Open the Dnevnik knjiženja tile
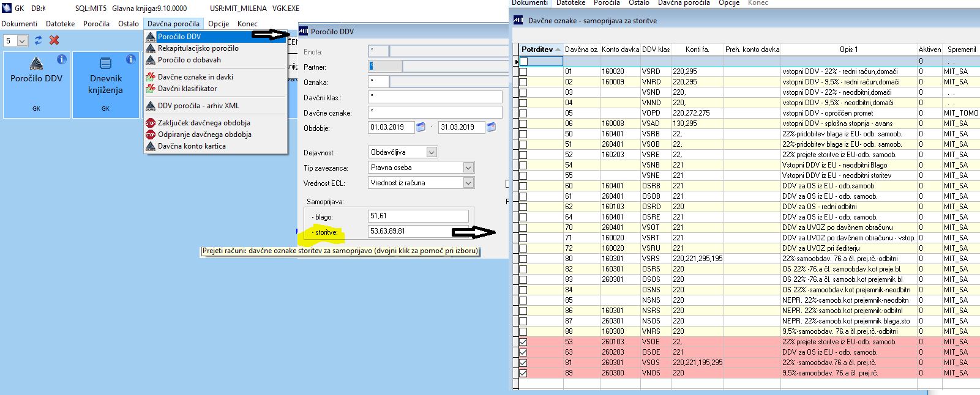980x395 pixels. (105, 84)
